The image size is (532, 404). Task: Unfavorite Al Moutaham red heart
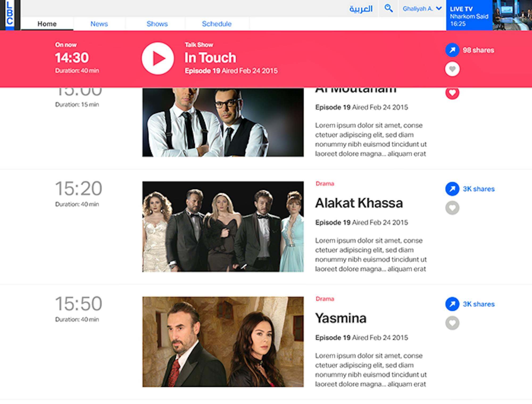coord(452,93)
